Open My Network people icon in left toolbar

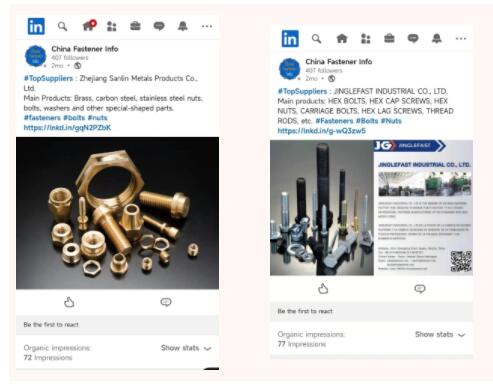click(112, 26)
